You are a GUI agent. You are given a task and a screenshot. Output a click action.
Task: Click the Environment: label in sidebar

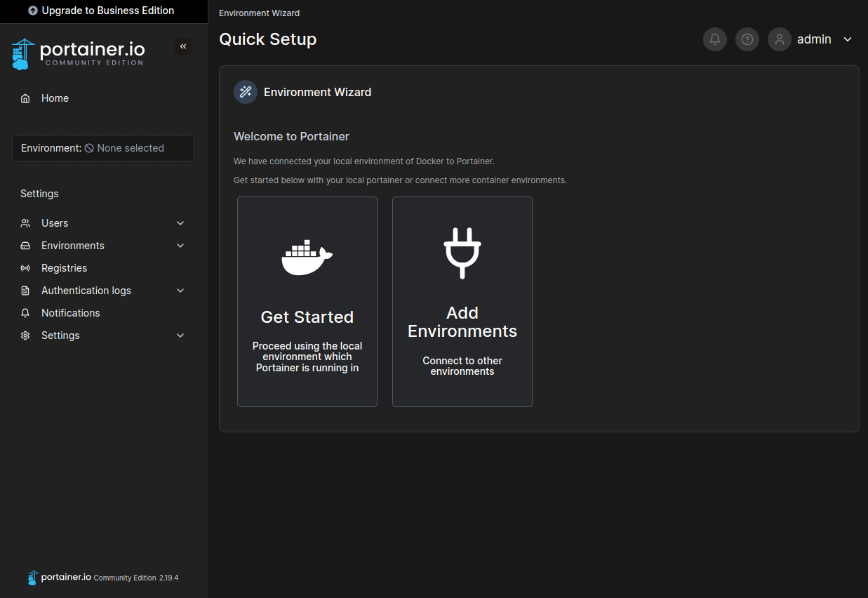click(51, 148)
